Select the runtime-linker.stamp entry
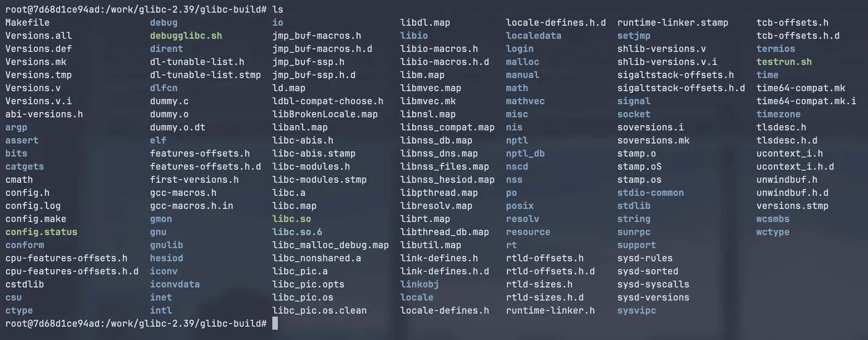The width and height of the screenshot is (868, 340). 673,23
